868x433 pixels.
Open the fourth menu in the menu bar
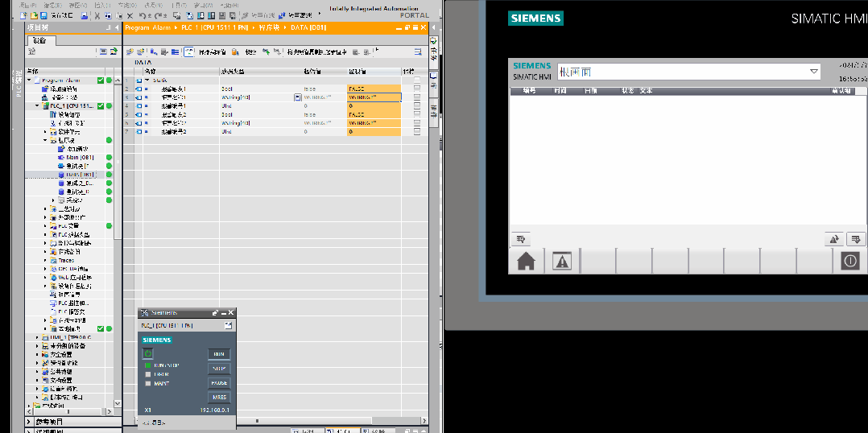pos(104,5)
